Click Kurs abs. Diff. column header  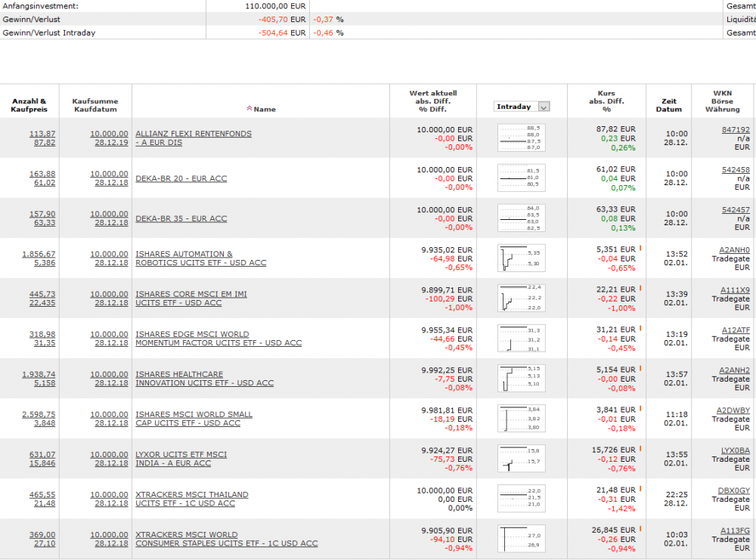pos(606,101)
